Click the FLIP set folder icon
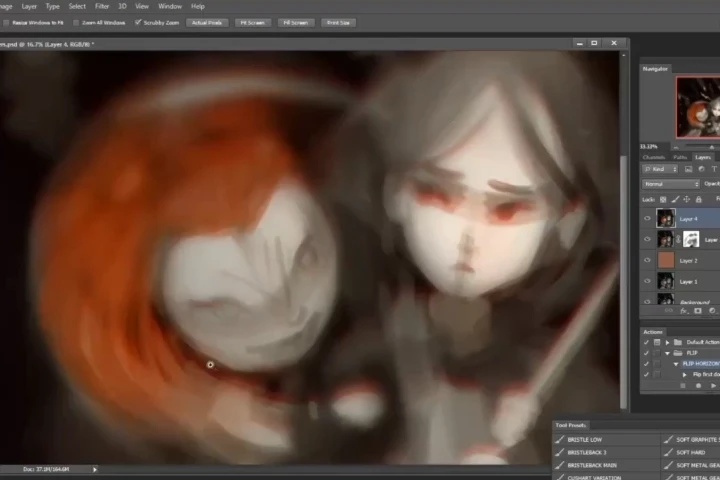Image resolution: width=720 pixels, height=480 pixels. pos(678,353)
